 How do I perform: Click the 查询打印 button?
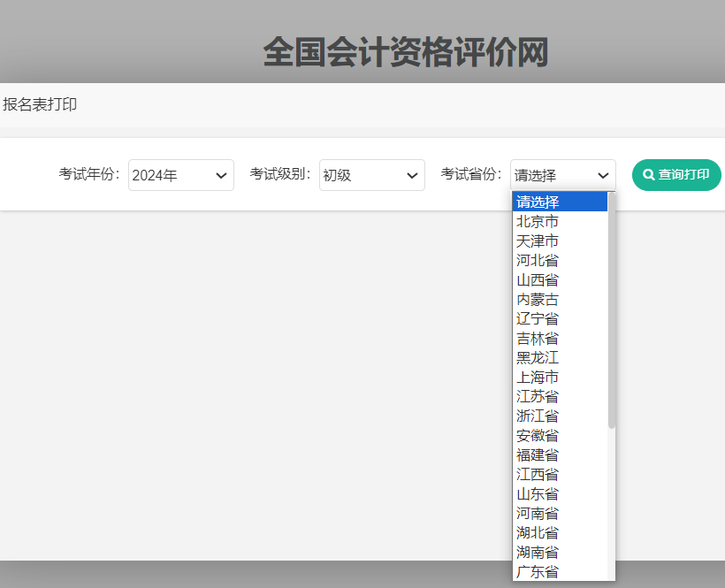coord(676,175)
